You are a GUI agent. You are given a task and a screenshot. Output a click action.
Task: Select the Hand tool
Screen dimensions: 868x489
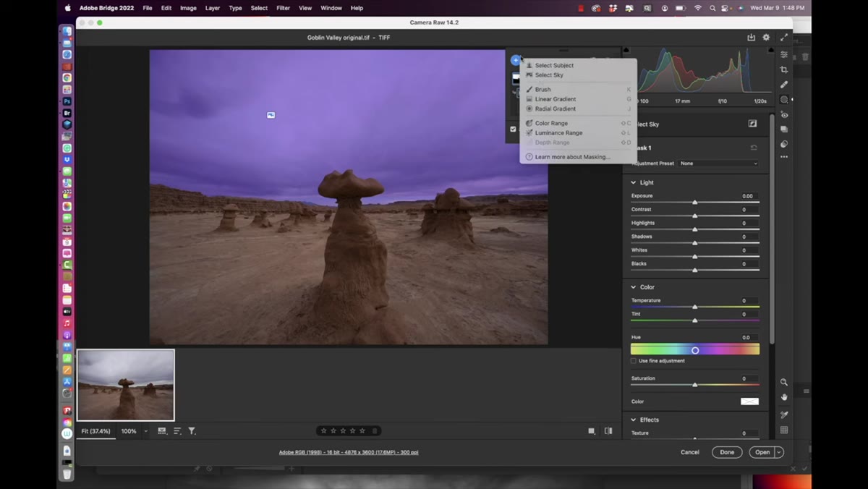784,397
